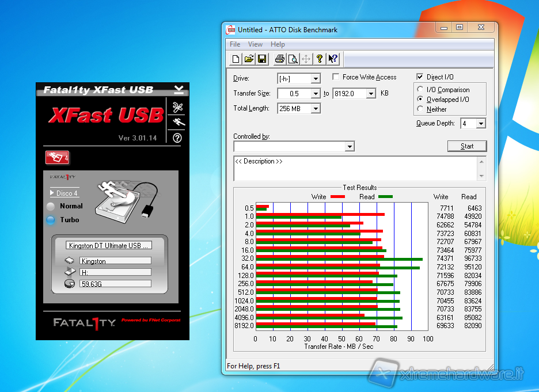Open the Queue Depth dropdown
This screenshot has width=539, height=392.
481,124
